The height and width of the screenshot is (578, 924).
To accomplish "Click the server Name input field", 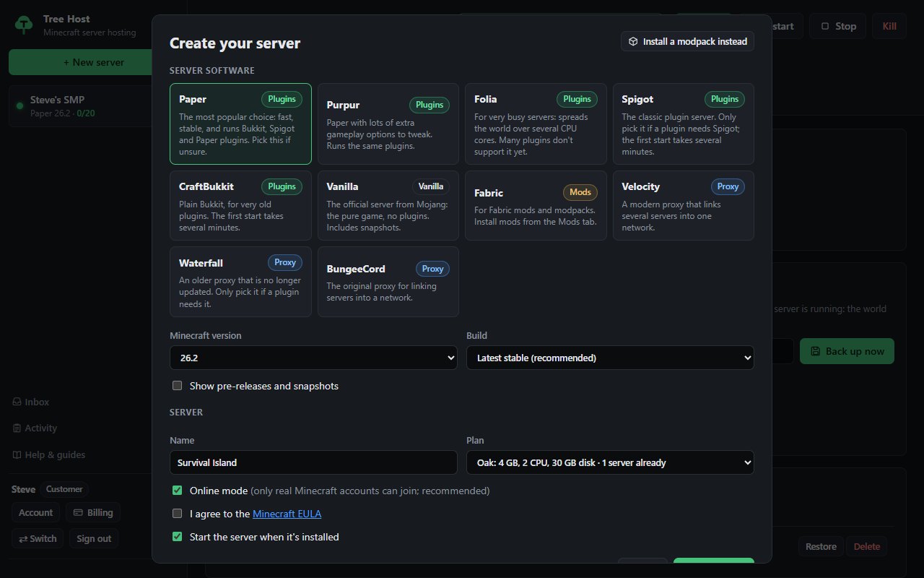I will point(313,462).
